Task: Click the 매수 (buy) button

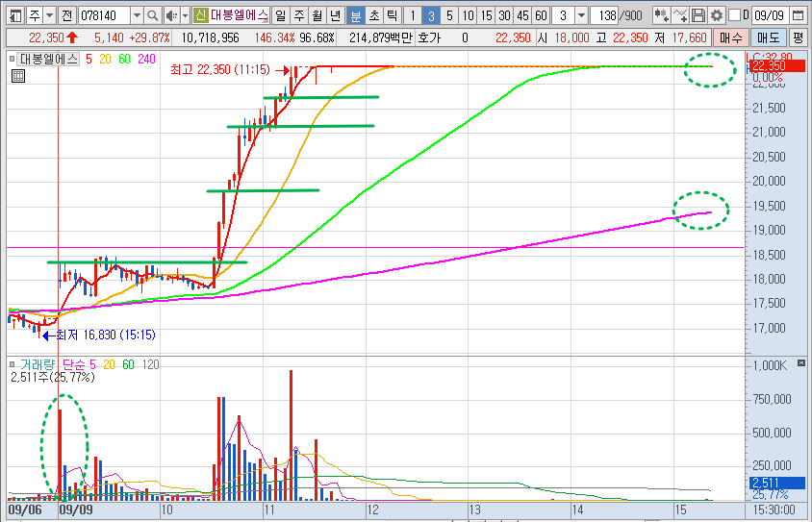Action: (x=730, y=37)
